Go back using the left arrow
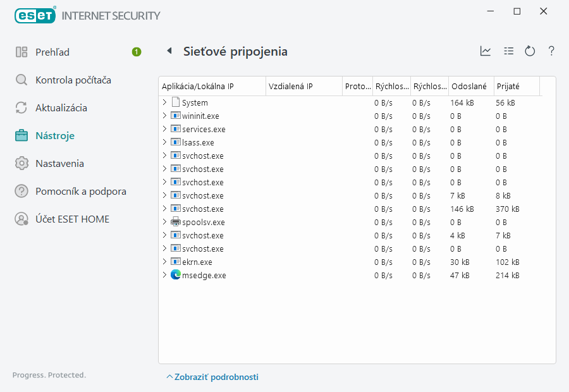This screenshot has height=392, width=569. [x=169, y=51]
